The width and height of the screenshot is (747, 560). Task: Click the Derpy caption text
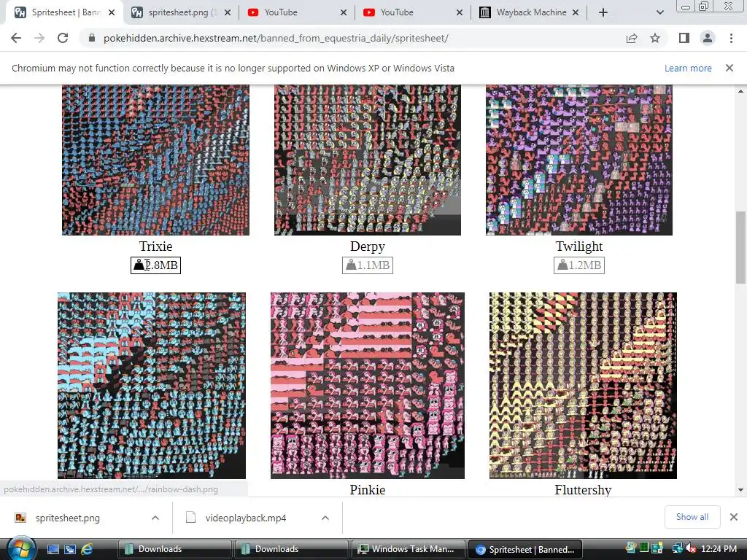point(368,246)
